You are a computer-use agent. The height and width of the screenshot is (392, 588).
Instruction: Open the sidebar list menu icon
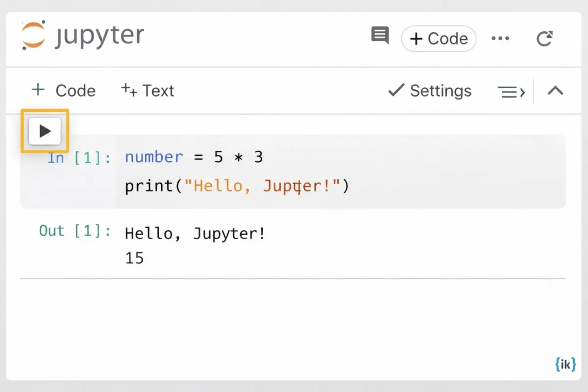click(x=508, y=91)
